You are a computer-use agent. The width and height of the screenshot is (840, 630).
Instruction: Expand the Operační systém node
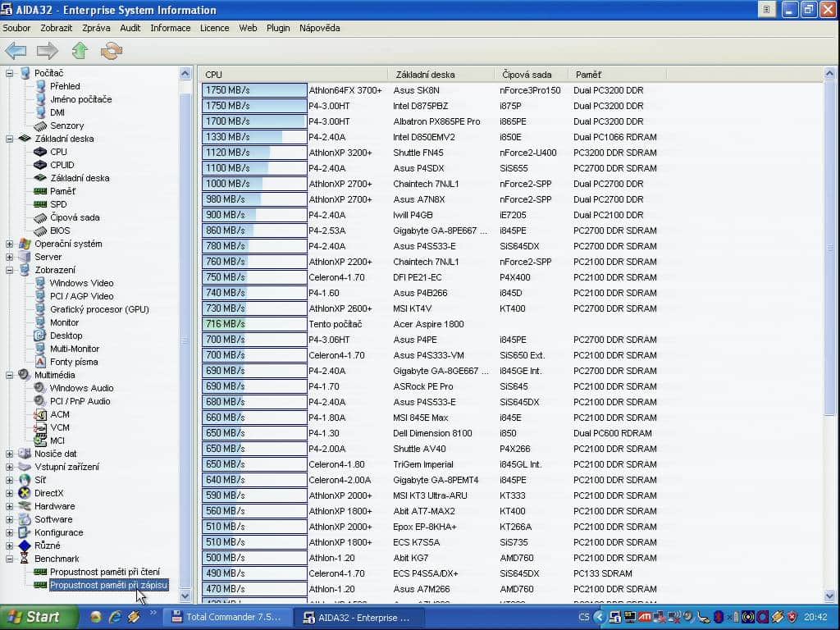click(x=10, y=244)
